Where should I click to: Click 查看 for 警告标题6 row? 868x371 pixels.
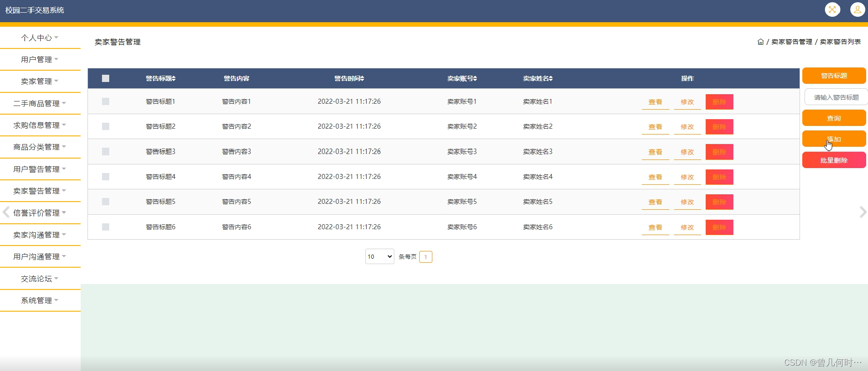[x=655, y=227]
